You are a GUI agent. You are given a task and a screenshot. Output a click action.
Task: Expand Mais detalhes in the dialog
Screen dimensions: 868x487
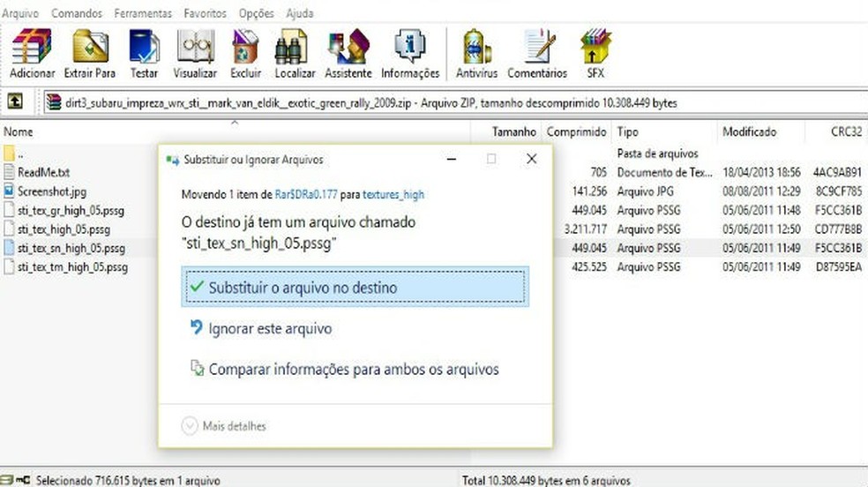coord(224,425)
